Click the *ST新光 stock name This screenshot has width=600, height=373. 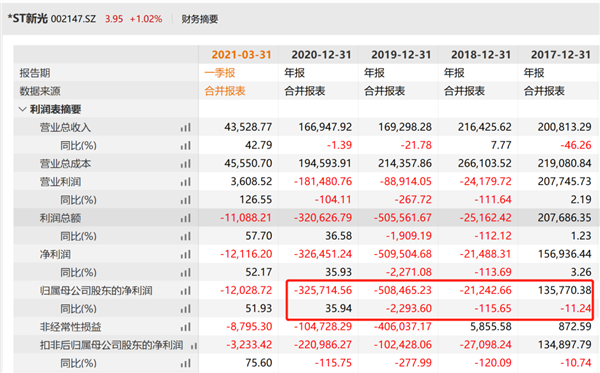pyautogui.click(x=28, y=18)
